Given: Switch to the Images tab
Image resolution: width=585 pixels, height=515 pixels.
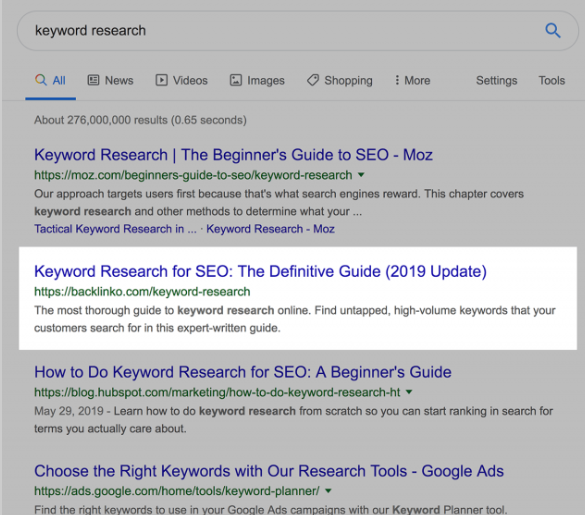Looking at the screenshot, I should coord(257,80).
